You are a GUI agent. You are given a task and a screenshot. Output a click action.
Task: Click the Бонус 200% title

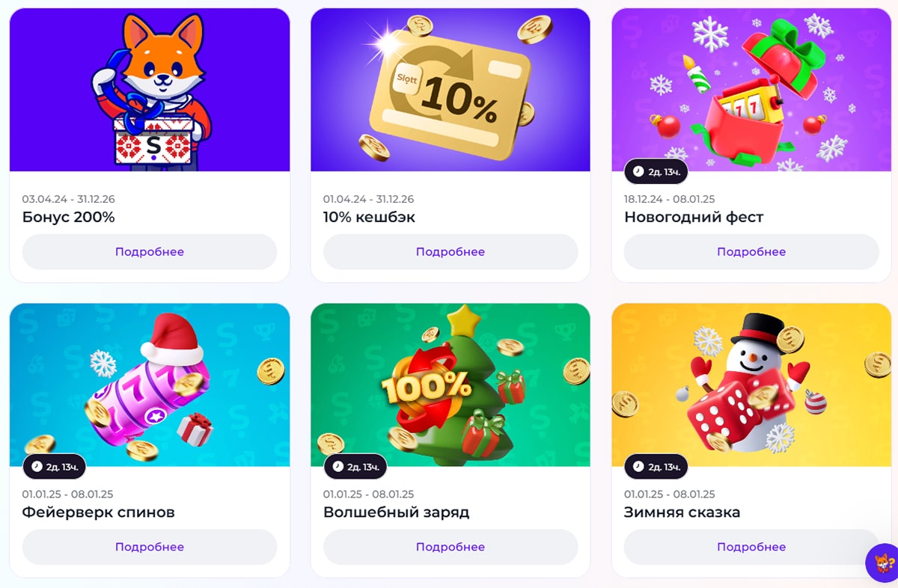(68, 218)
